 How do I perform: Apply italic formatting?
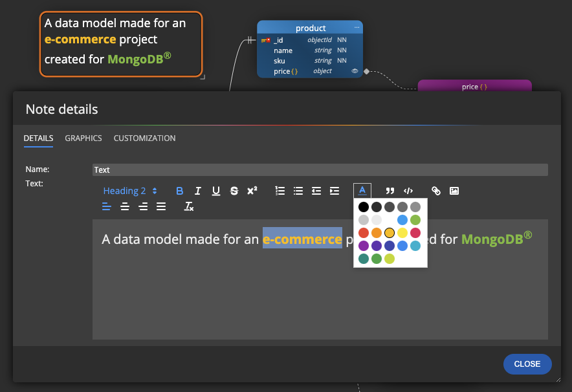[197, 190]
